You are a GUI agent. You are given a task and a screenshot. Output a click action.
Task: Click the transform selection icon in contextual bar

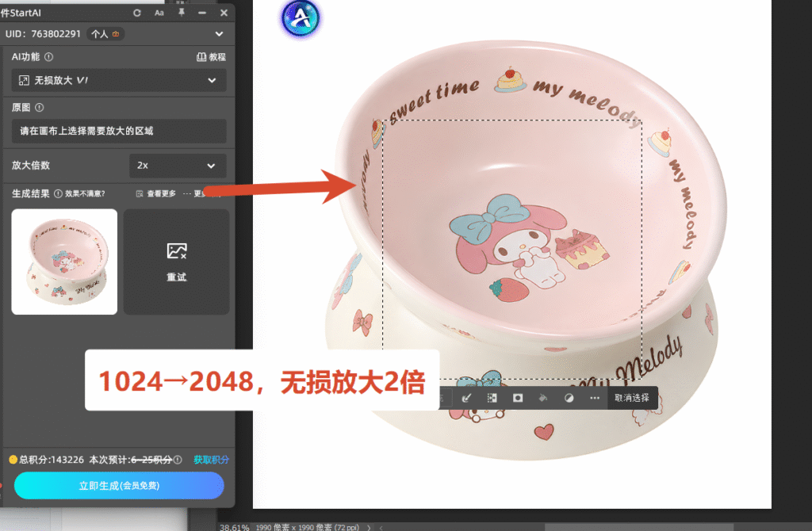pos(492,398)
